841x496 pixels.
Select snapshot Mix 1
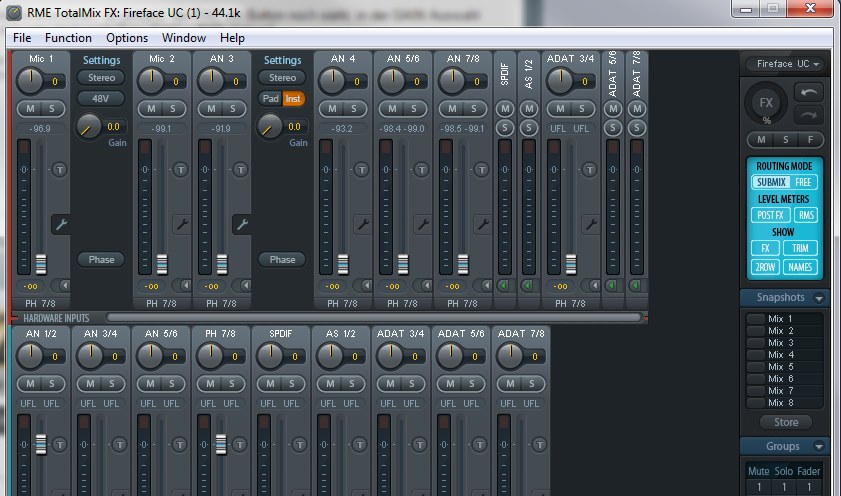785,319
